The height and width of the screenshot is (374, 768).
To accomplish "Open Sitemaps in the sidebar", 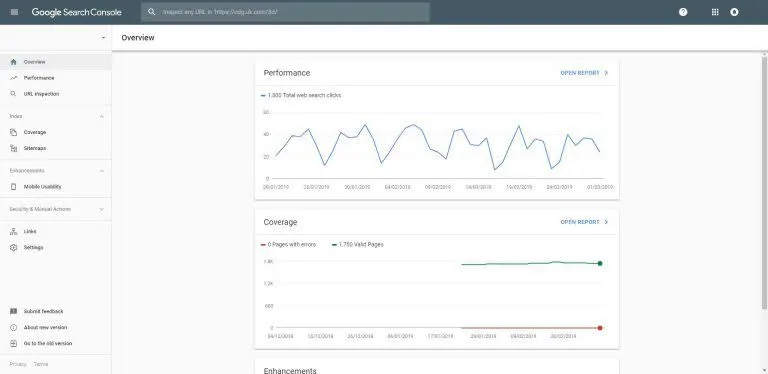I will pos(56,148).
